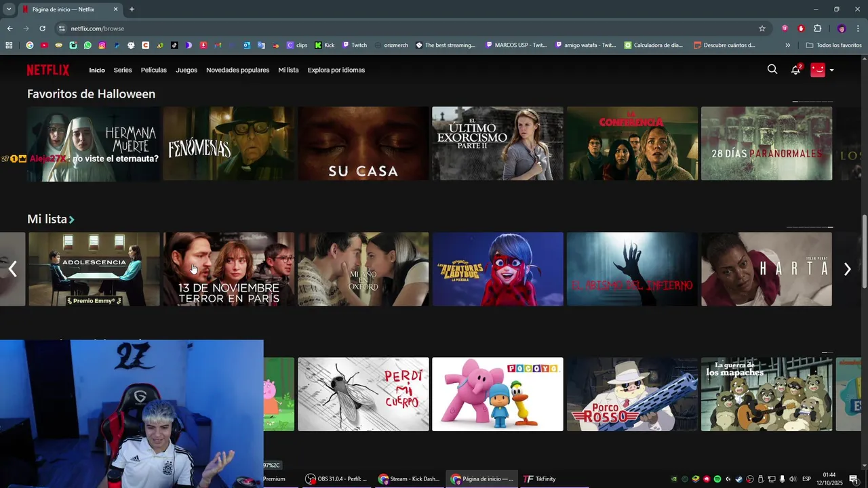
Task: Open 13 de Noviembre Terror en París
Action: point(229,269)
